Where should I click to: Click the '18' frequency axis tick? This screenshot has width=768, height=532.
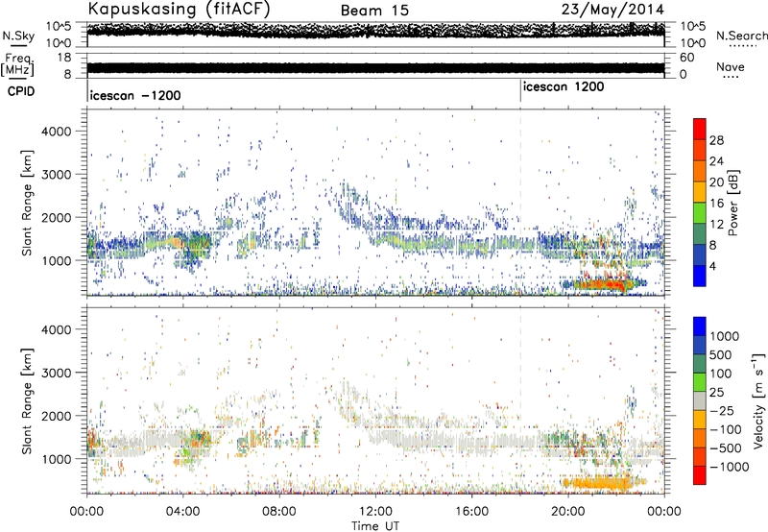(x=63, y=58)
